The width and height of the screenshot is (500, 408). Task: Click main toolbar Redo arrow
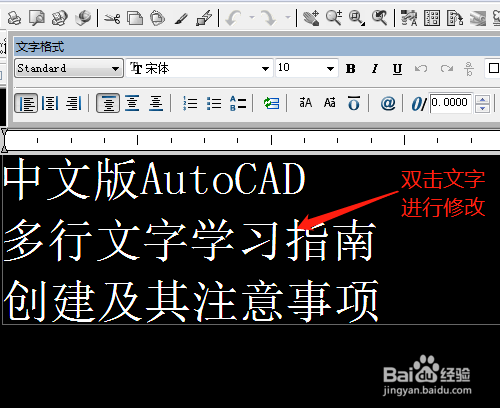tap(269, 18)
